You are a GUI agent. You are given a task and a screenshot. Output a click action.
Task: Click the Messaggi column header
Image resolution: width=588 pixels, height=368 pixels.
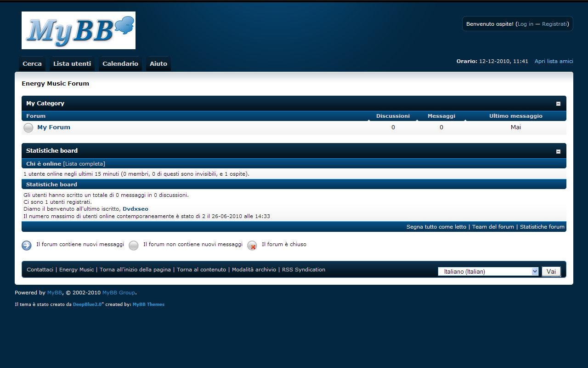(x=441, y=116)
